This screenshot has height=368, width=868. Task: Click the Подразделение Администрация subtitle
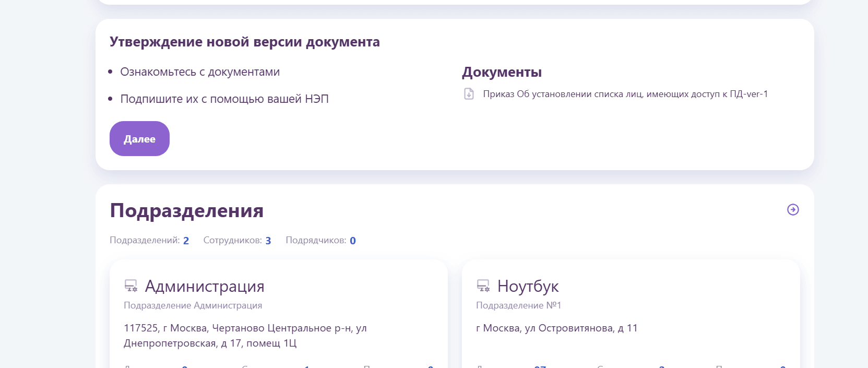[193, 305]
